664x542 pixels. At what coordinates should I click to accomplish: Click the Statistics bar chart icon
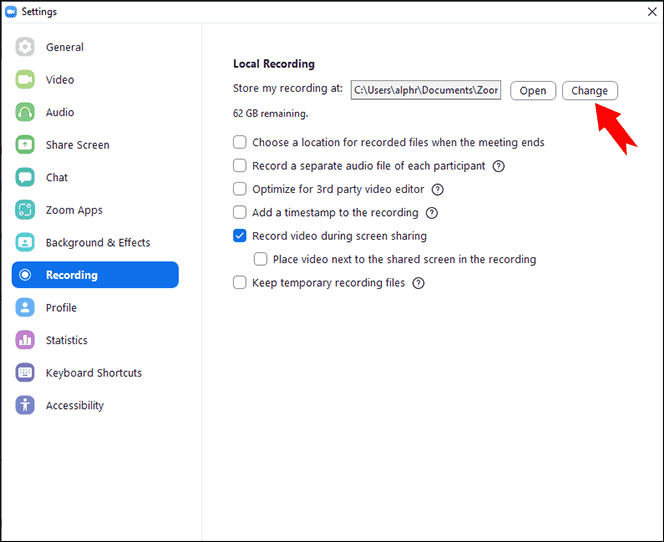point(25,340)
